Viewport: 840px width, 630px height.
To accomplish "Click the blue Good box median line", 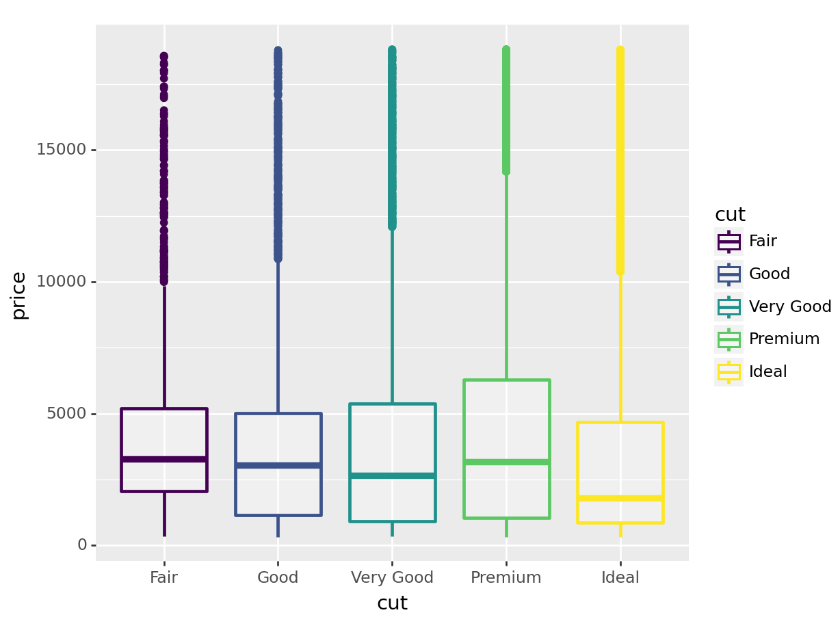I will point(278,466).
